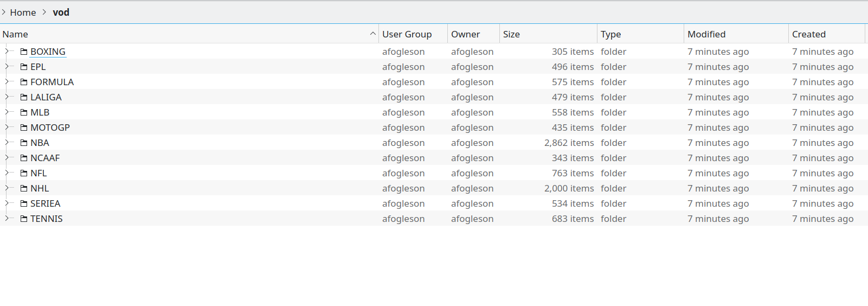Select the FORMULA folder name
This screenshot has height=306, width=868.
tap(52, 82)
